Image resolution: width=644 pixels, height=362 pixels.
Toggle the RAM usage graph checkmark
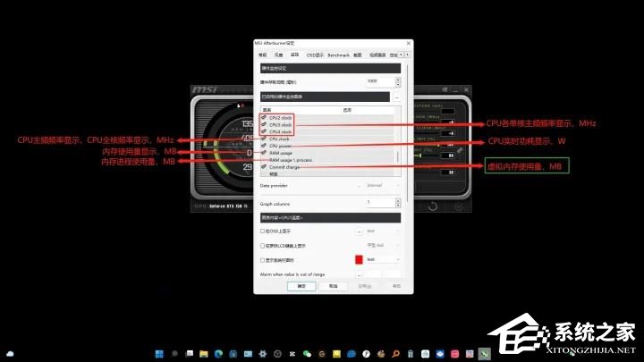coord(264,152)
